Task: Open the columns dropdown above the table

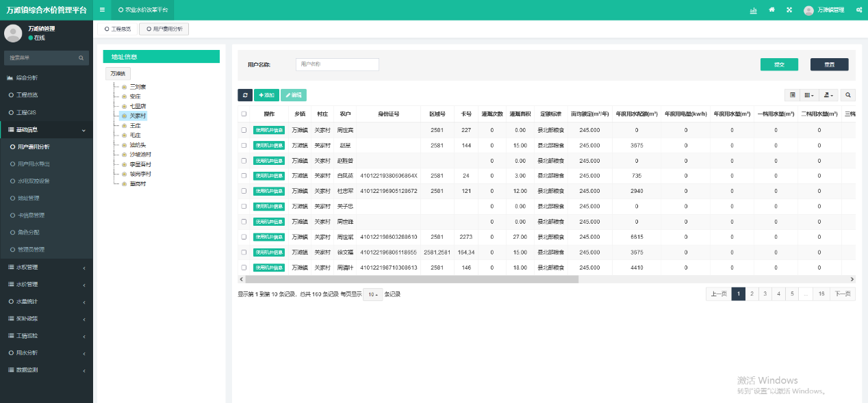Action: (810, 95)
